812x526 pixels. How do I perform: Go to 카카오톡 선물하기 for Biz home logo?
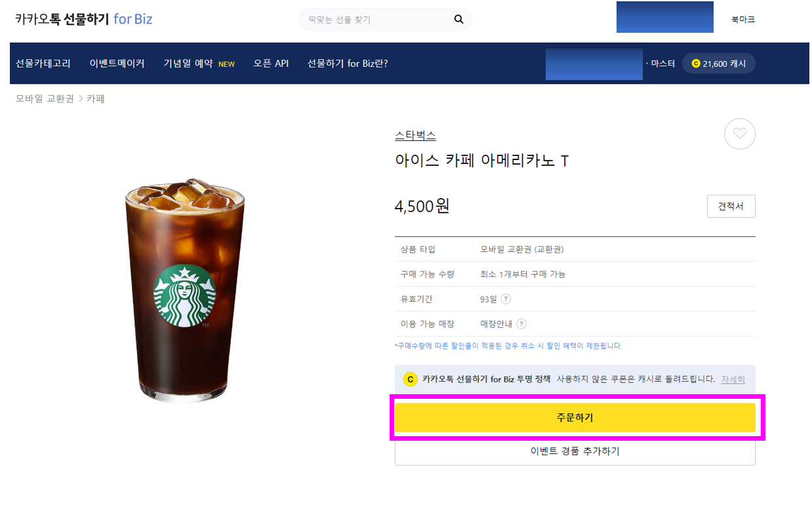pyautogui.click(x=84, y=19)
